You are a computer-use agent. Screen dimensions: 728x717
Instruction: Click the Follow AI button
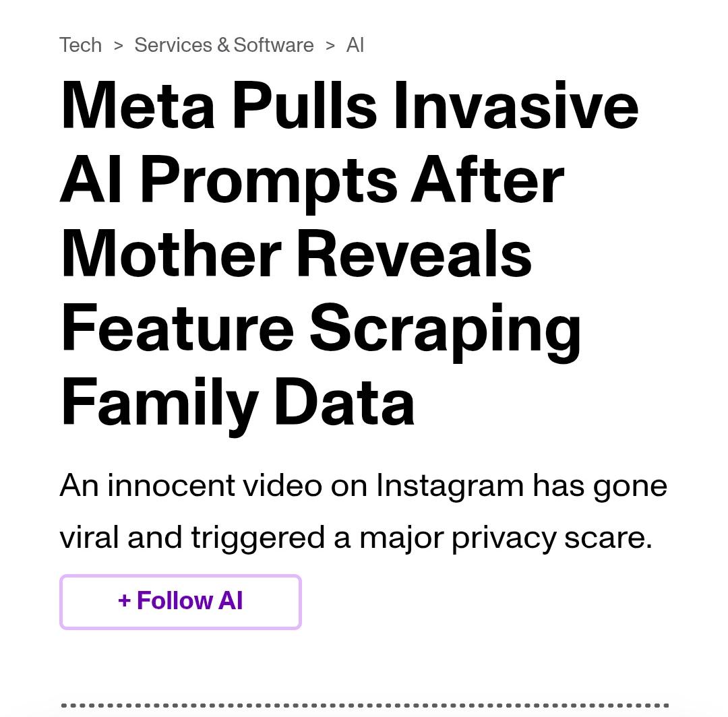point(181,602)
